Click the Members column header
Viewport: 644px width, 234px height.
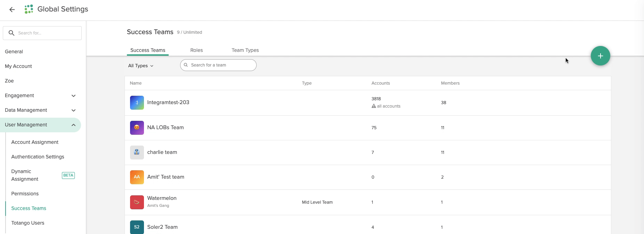click(450, 83)
